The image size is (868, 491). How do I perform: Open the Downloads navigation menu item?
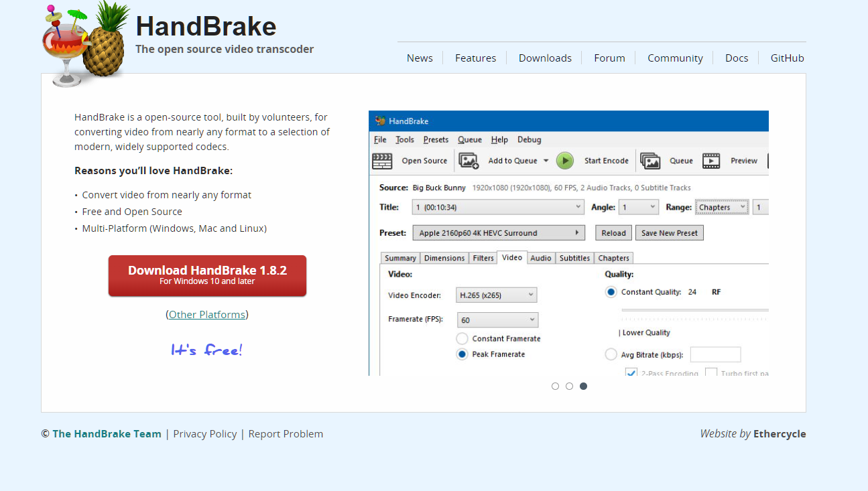(x=545, y=58)
